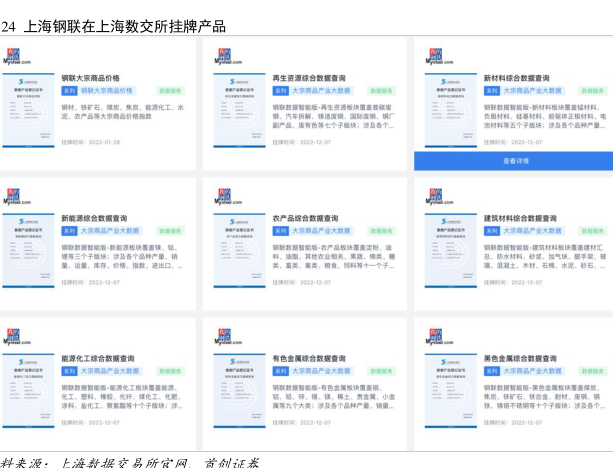Open certificate thumbnail for 农产品综合数据查询
The width and height of the screenshot is (613, 468).
(x=239, y=250)
